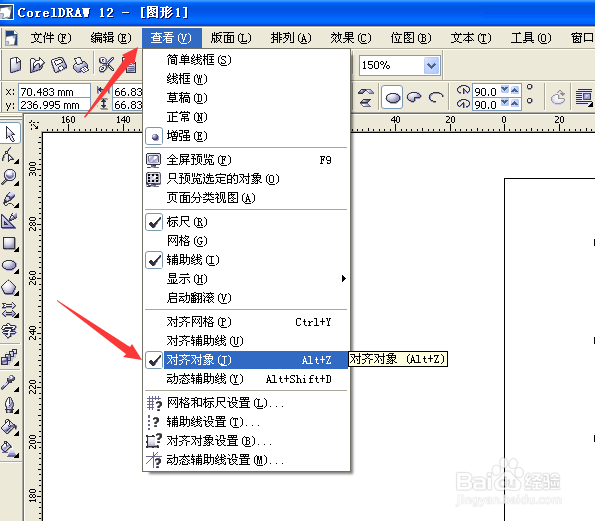Select the Polygon tool
The width and height of the screenshot is (595, 521).
point(9,288)
